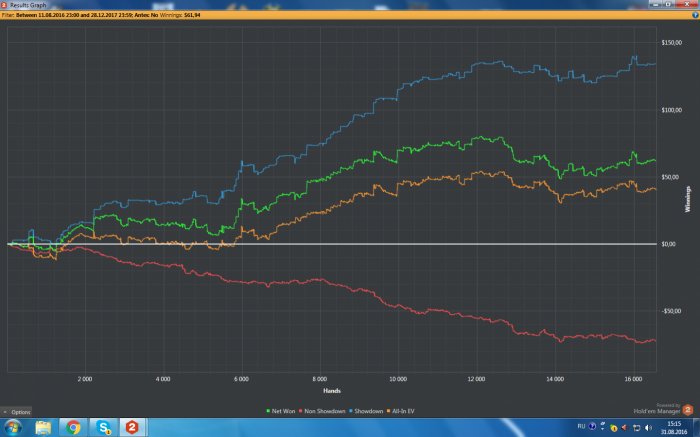
Task: Click the Hold'em Manager 2 logo
Action: tap(688, 409)
